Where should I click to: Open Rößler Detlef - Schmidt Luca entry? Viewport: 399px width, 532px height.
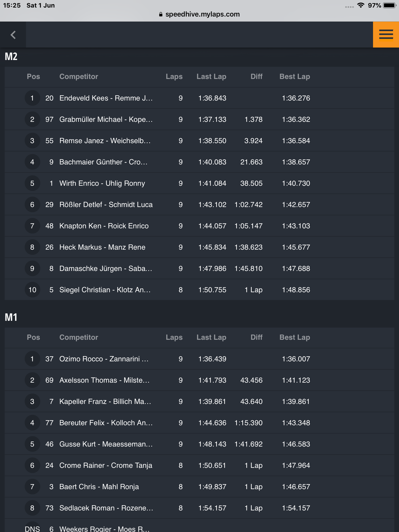click(199, 204)
